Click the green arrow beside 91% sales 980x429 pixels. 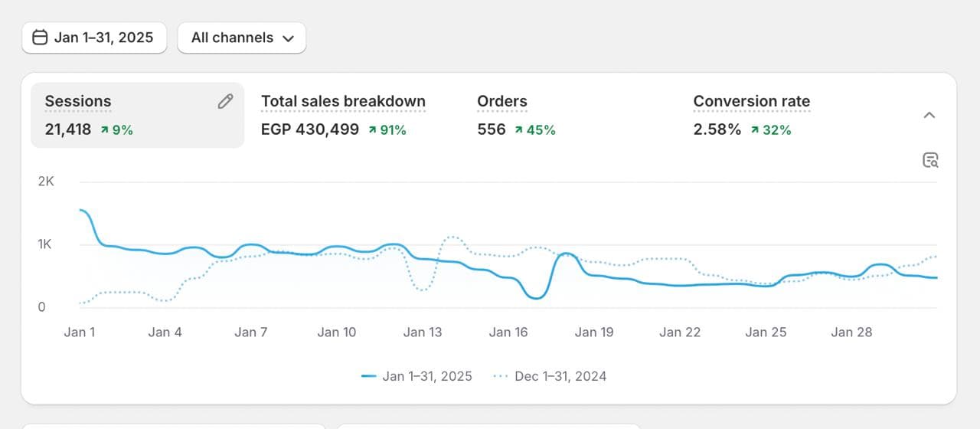pos(373,130)
